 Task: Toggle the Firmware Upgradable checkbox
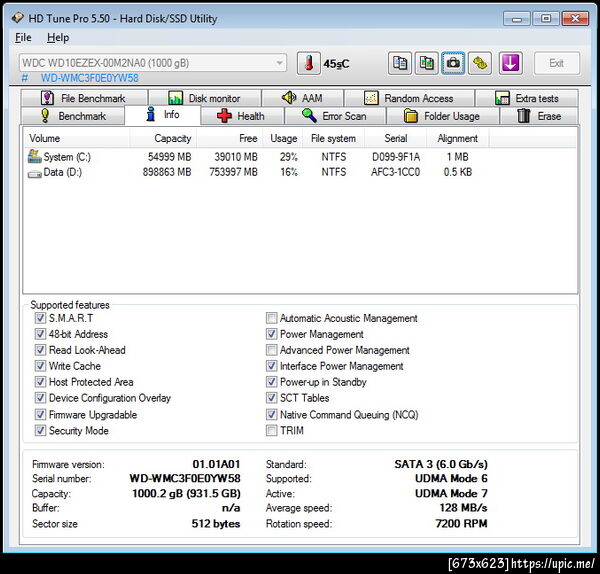tap(40, 414)
